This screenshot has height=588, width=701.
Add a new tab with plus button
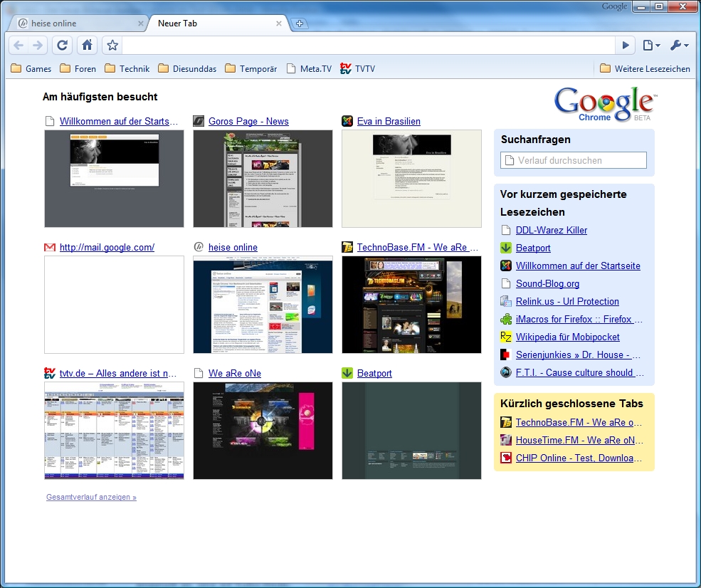pyautogui.click(x=300, y=23)
